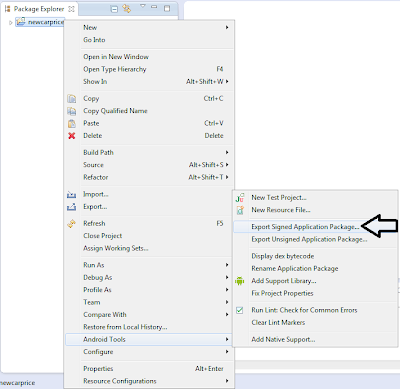Select Properties menu entry
Image resolution: width=400 pixels, height=389 pixels.
tap(149, 369)
